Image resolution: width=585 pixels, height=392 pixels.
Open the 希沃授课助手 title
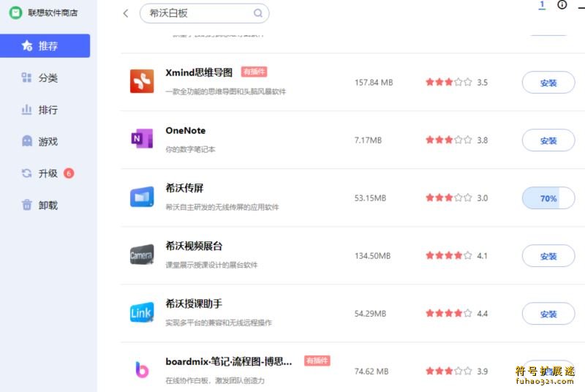tap(194, 304)
